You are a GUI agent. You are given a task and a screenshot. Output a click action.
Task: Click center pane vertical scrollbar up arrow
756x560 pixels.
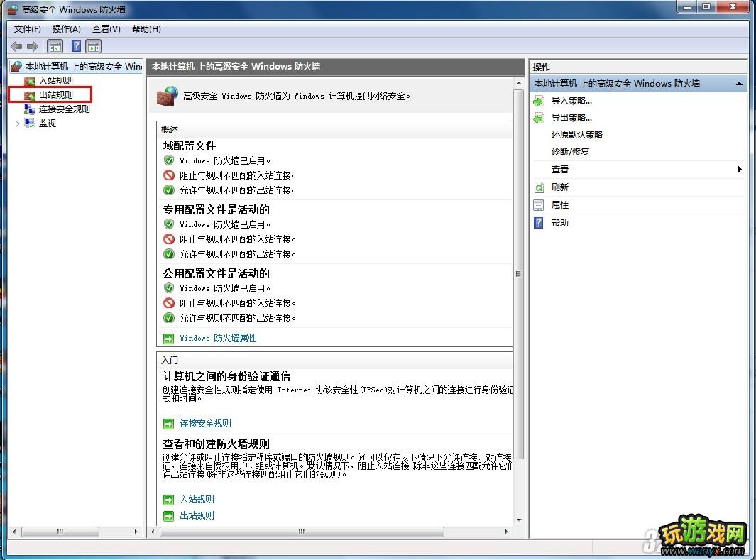tap(519, 83)
